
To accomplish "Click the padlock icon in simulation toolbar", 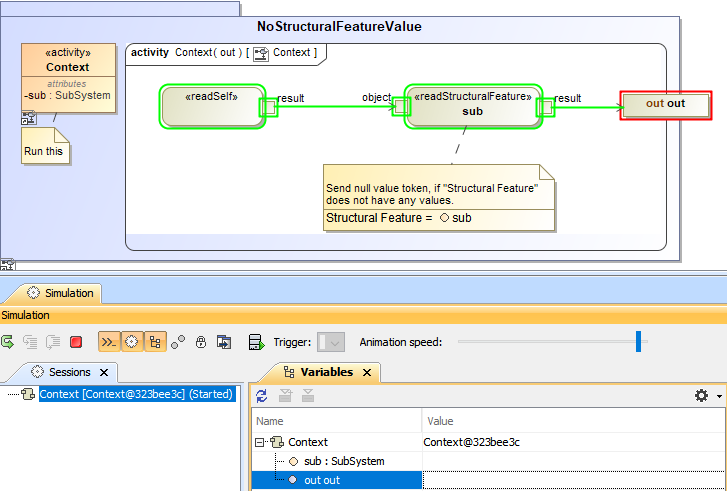I will pyautogui.click(x=201, y=343).
